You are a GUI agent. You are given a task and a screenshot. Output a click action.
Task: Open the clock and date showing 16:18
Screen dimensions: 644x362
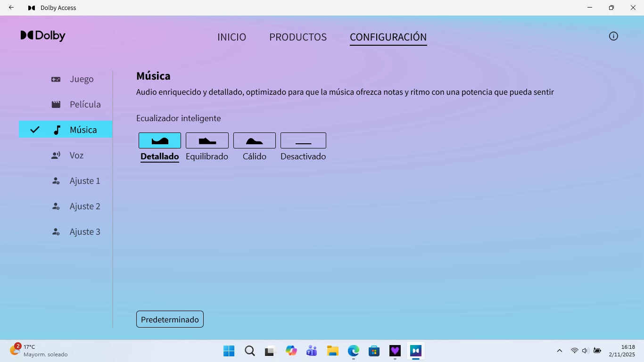point(621,351)
